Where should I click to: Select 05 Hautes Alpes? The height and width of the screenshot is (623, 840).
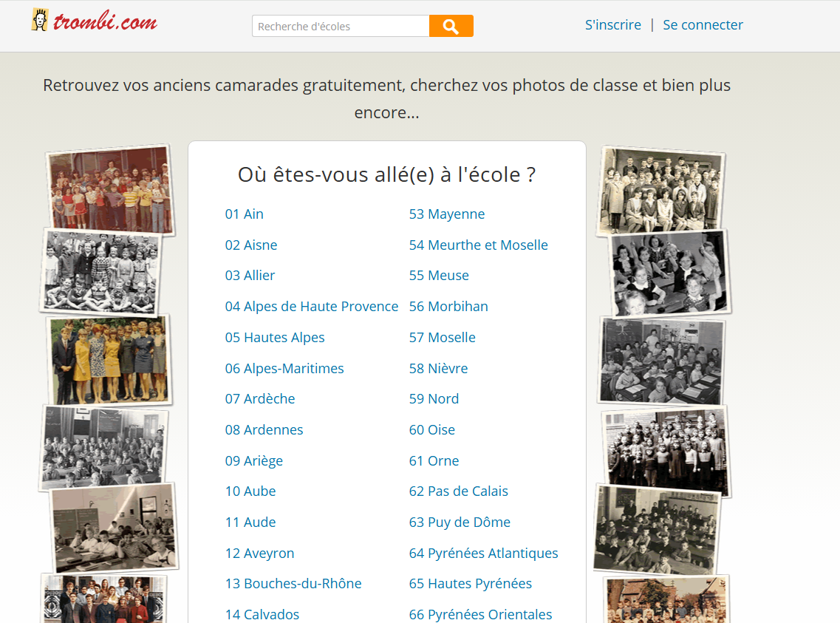click(x=275, y=338)
